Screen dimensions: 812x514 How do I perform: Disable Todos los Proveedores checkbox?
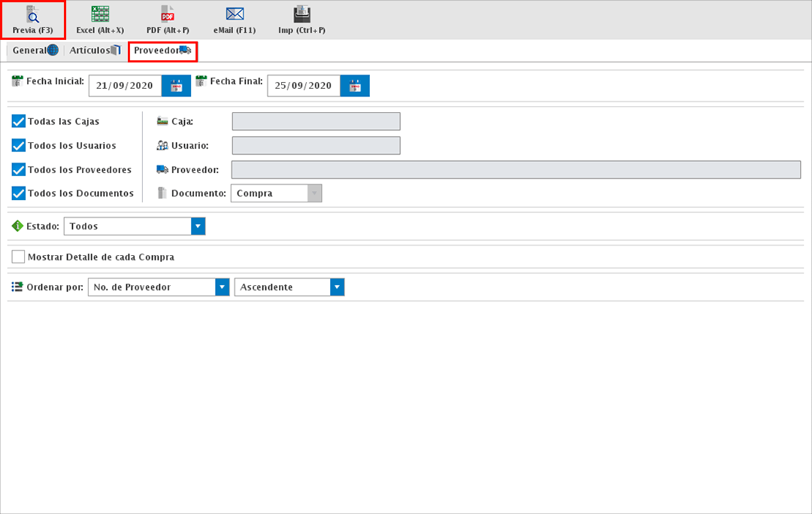click(x=19, y=169)
